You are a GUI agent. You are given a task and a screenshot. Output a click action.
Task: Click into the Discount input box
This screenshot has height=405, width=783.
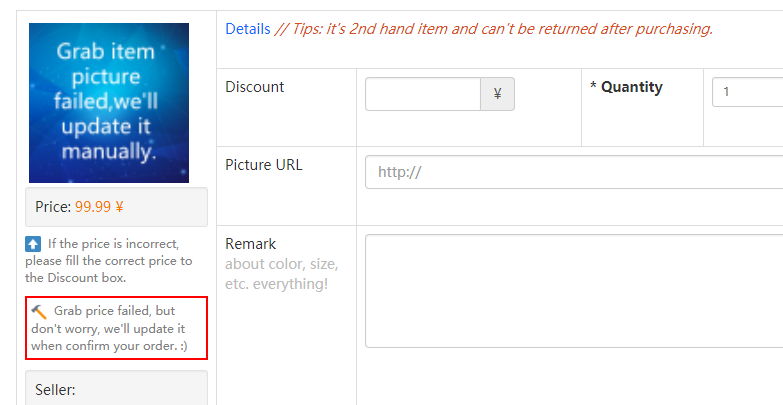tap(423, 94)
